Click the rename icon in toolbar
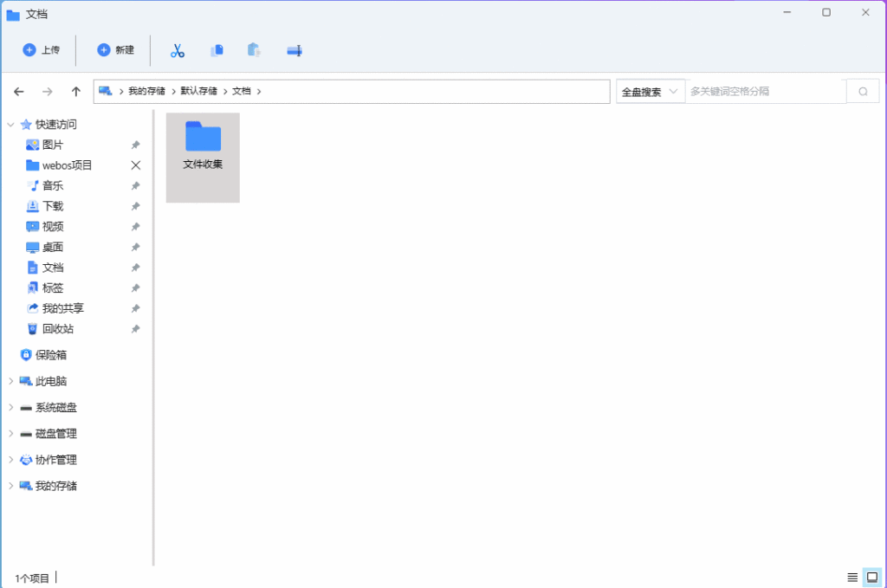 (x=295, y=51)
